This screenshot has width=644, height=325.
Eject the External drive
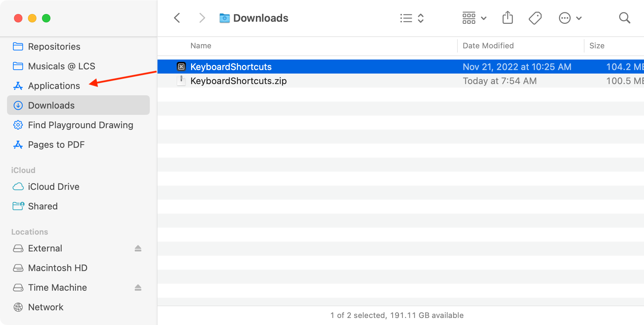coord(138,248)
